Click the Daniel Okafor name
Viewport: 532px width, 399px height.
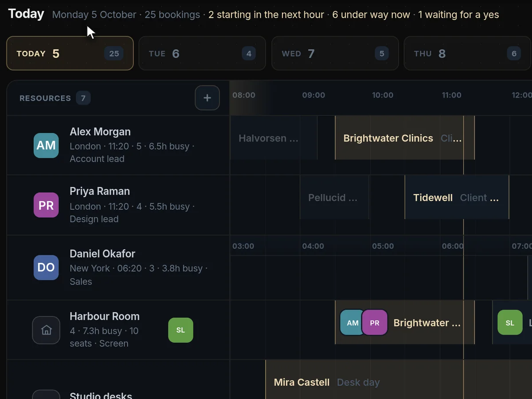click(102, 254)
